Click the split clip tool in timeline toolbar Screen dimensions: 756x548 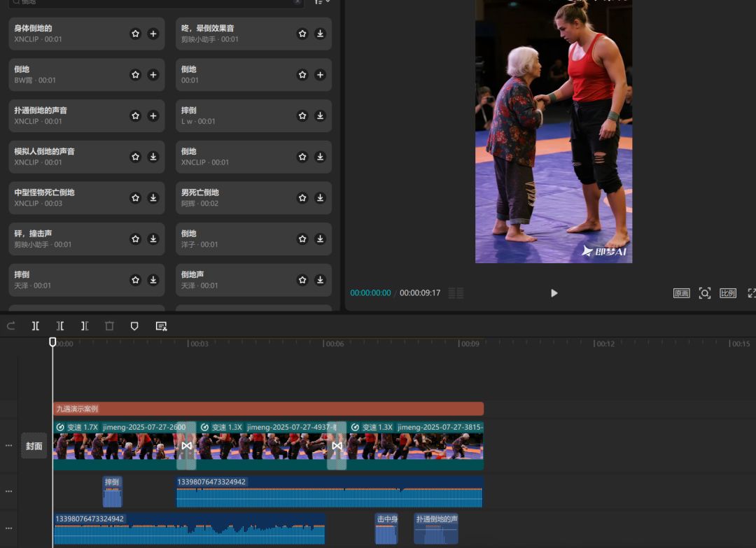(x=36, y=326)
